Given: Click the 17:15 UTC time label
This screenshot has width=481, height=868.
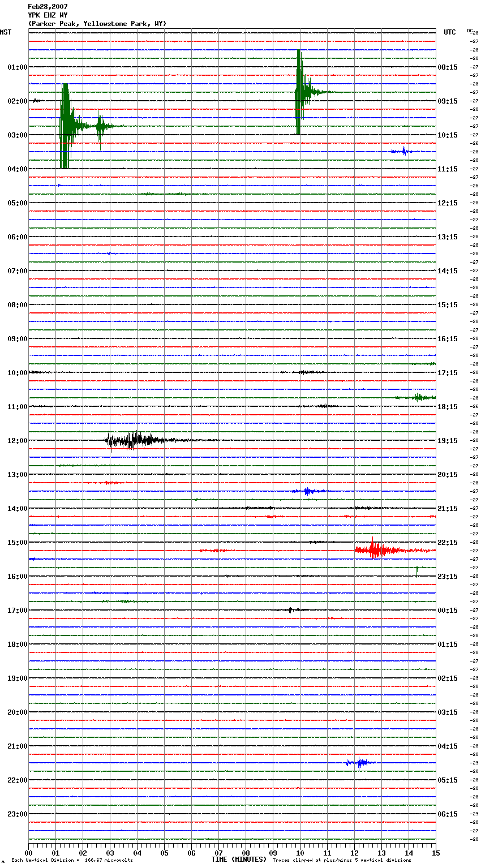Looking at the screenshot, I should point(448,373).
